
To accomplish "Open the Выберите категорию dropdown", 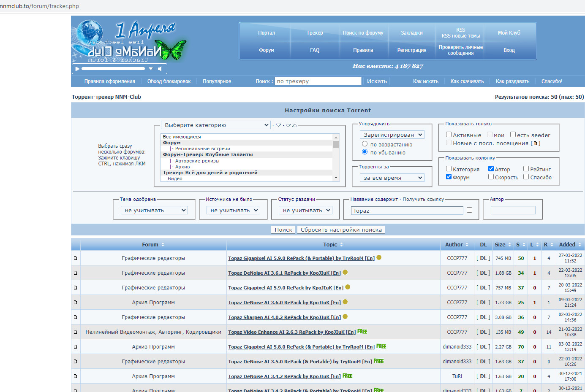I will point(216,125).
